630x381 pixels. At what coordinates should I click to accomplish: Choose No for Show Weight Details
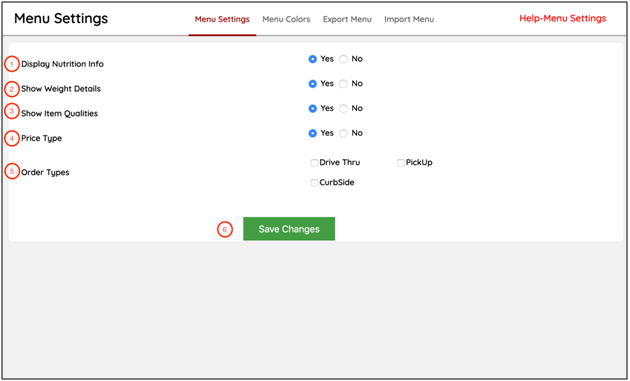pos(343,84)
